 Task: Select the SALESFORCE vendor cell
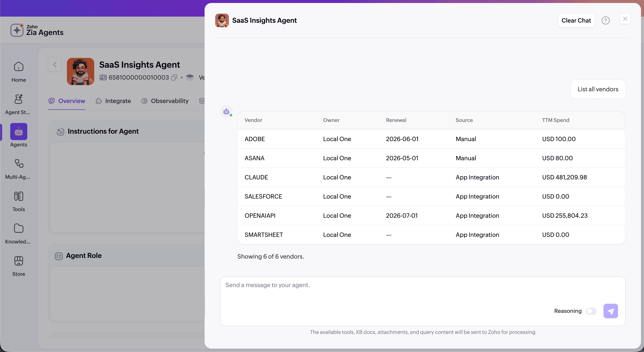[263, 197]
